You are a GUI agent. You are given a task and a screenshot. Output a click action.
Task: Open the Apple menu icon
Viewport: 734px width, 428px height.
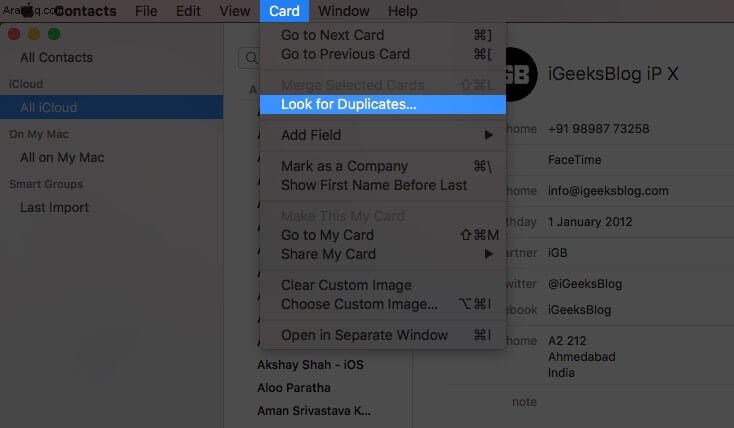pyautogui.click(x=28, y=10)
